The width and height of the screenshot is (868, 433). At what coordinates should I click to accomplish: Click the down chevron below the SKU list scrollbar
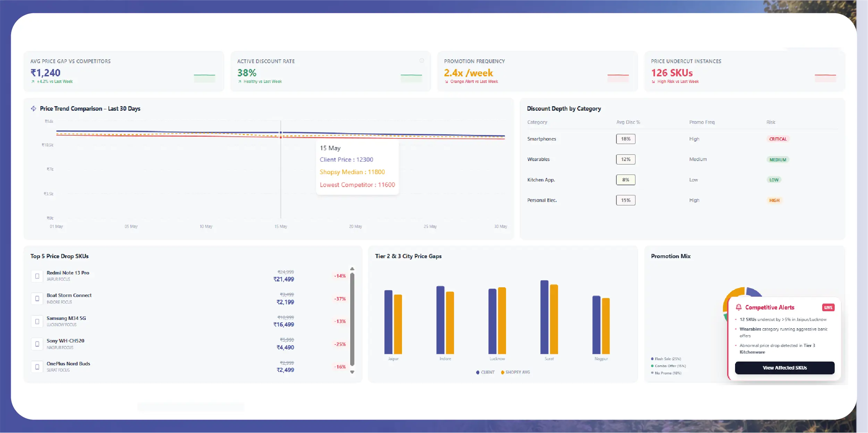point(353,372)
